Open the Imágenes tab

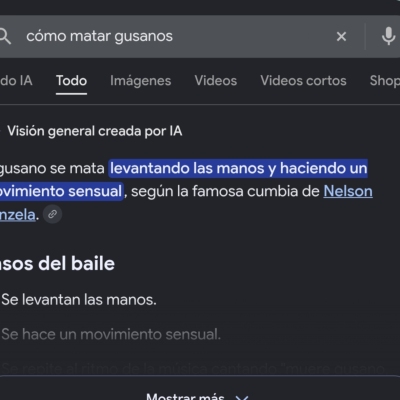[141, 81]
